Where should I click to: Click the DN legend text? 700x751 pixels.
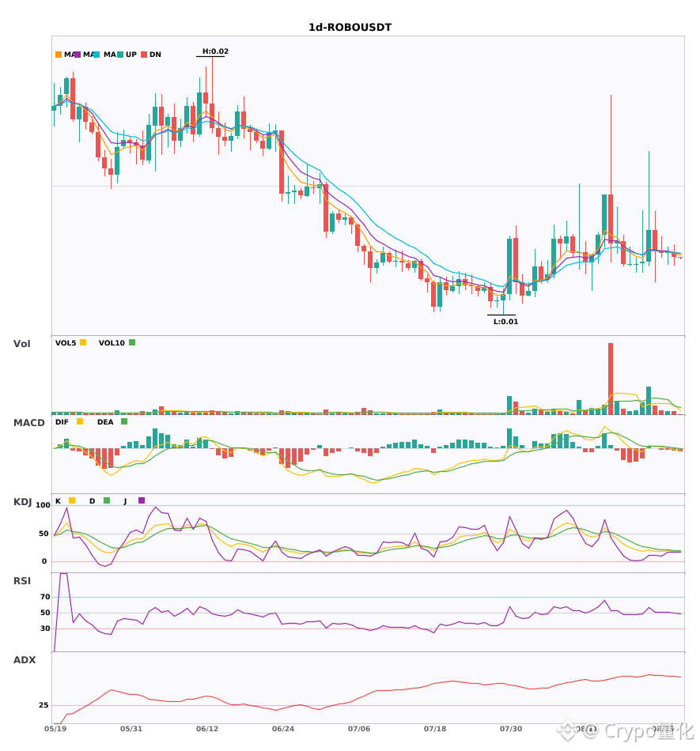155,55
